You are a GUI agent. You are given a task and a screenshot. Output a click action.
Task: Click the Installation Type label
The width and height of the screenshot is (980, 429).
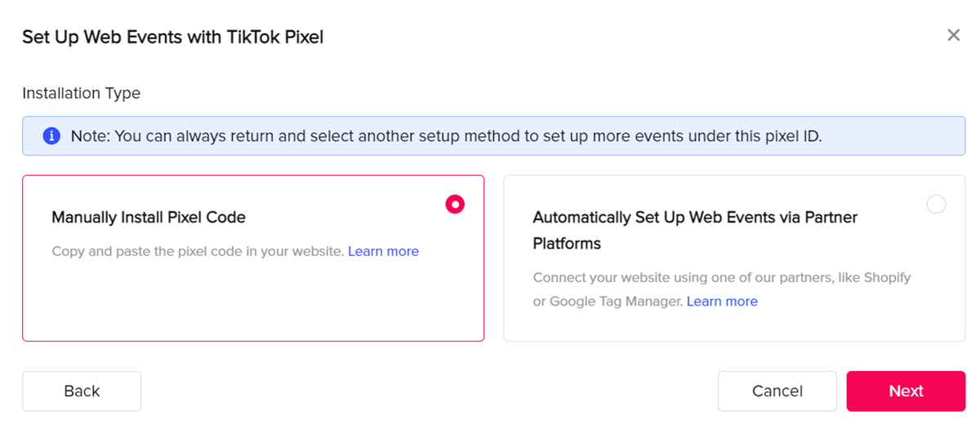[x=81, y=93]
